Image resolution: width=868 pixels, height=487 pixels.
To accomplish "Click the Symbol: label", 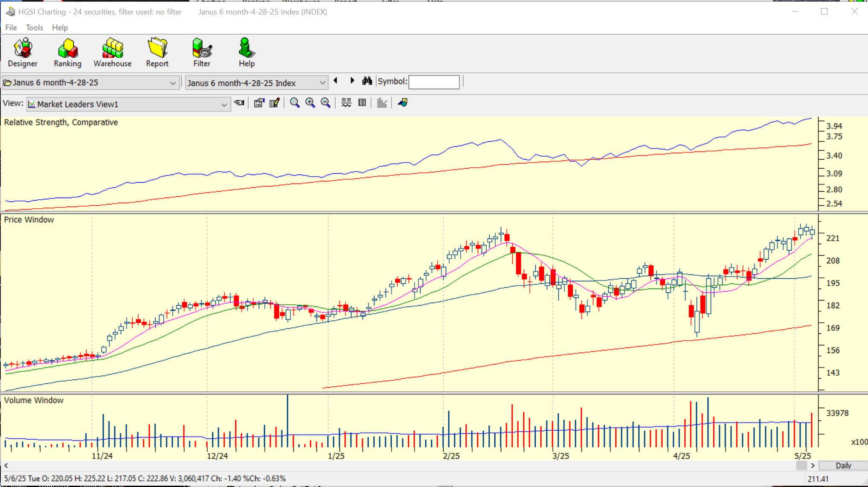I will click(392, 81).
